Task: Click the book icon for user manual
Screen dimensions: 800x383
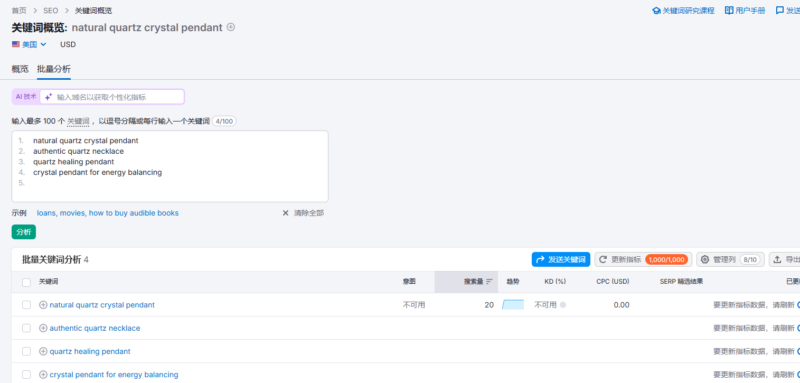Action: [729, 11]
